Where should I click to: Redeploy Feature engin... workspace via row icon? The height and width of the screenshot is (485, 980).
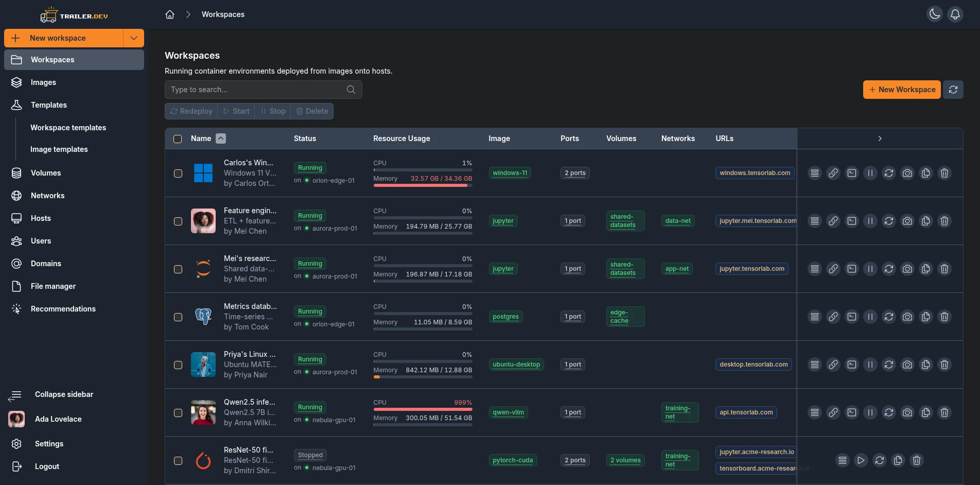tap(889, 221)
